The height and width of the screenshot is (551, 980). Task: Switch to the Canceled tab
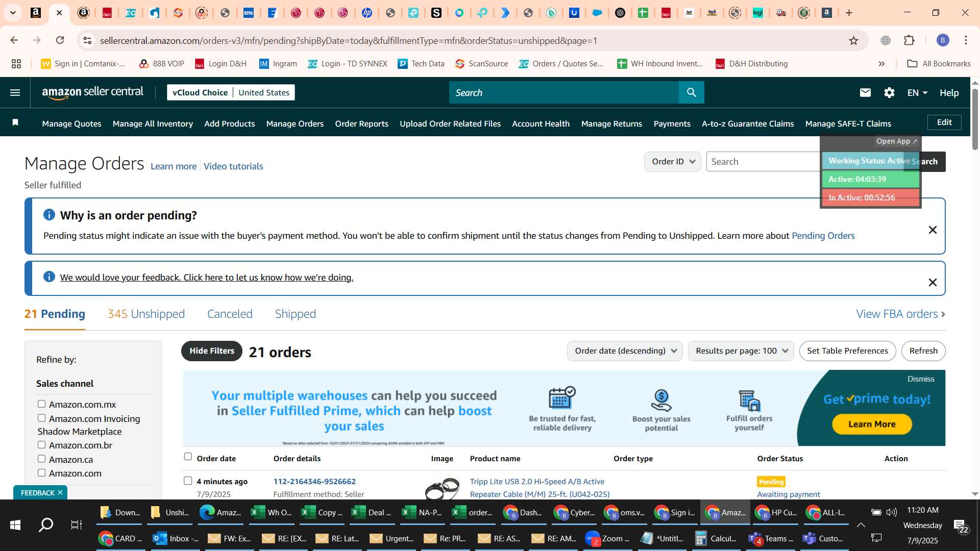230,314
